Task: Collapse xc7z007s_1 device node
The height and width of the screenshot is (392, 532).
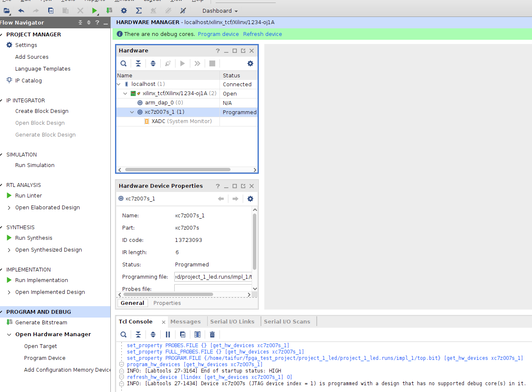Action: click(132, 112)
